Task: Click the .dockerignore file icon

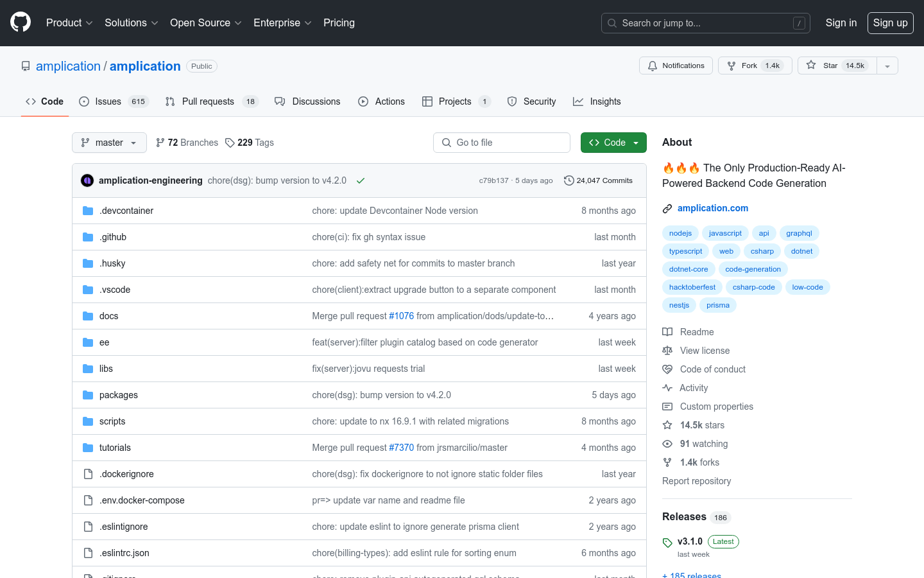Action: [x=88, y=474]
